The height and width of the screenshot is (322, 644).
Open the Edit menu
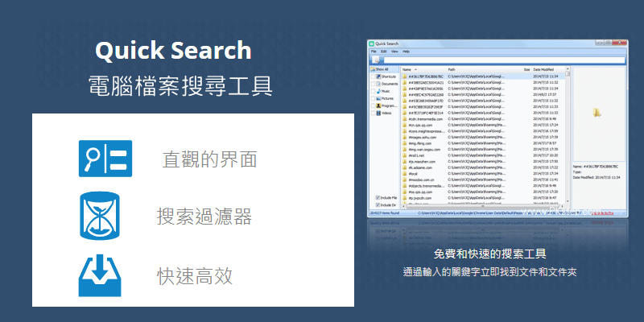click(384, 52)
